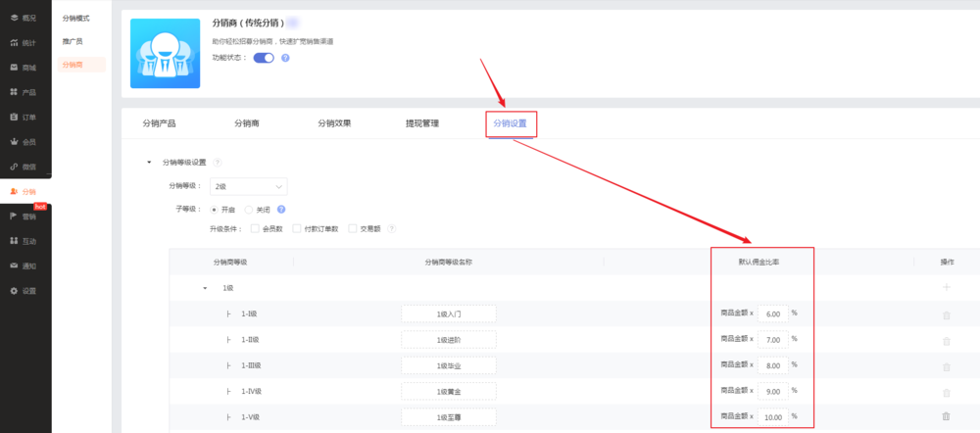Delete the 1-III级 row via trash icon
This screenshot has height=433, width=980.
(x=947, y=367)
